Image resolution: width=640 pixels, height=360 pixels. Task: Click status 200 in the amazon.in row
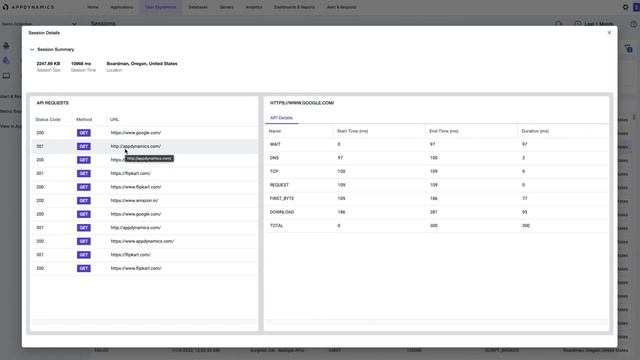(40, 200)
